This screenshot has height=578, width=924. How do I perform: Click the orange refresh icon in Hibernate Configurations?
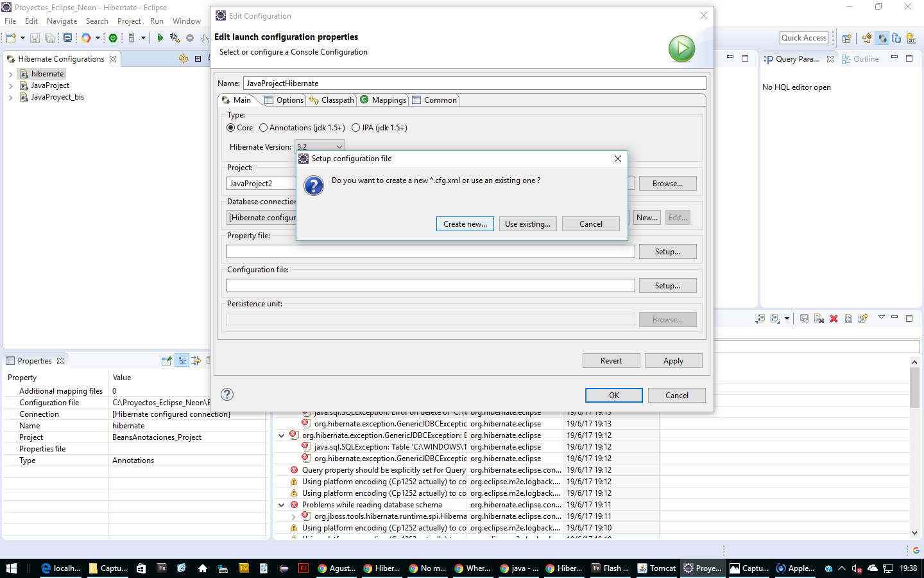click(184, 58)
